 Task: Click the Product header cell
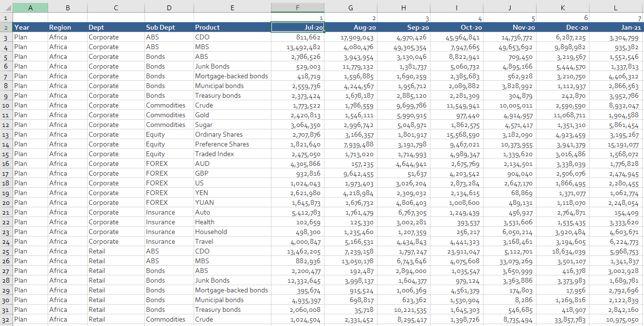coord(233,27)
